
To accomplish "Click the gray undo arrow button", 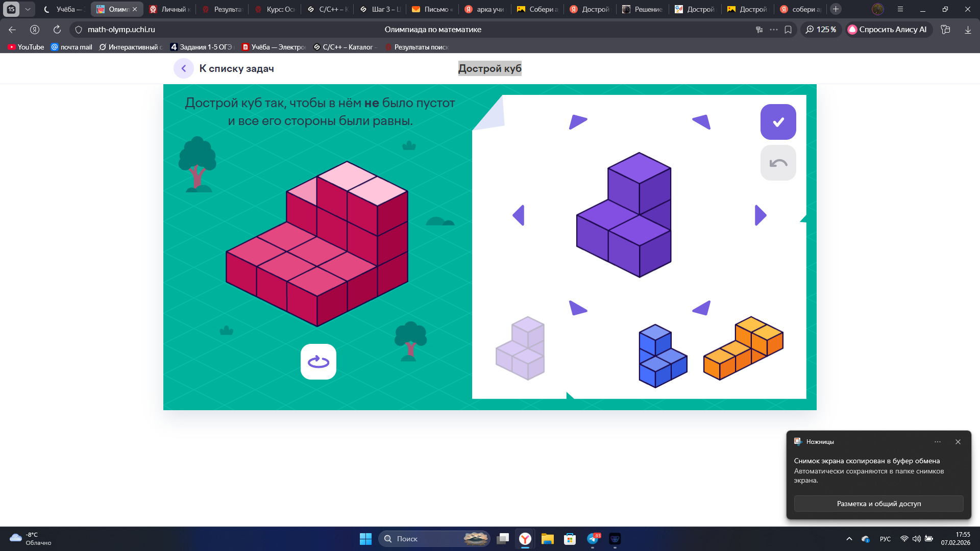I will [778, 163].
